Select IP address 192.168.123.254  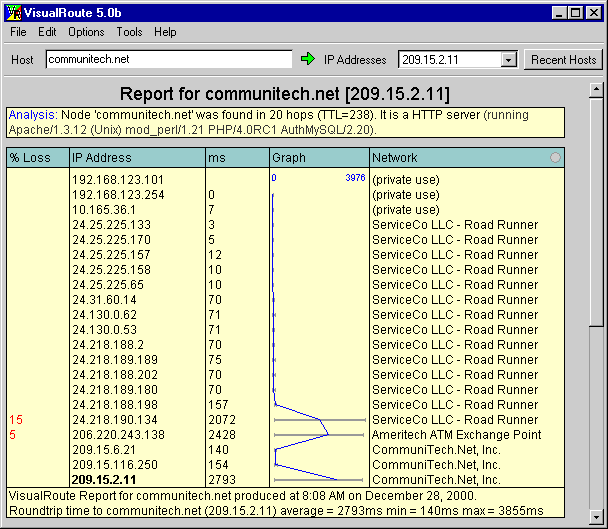pos(118,195)
